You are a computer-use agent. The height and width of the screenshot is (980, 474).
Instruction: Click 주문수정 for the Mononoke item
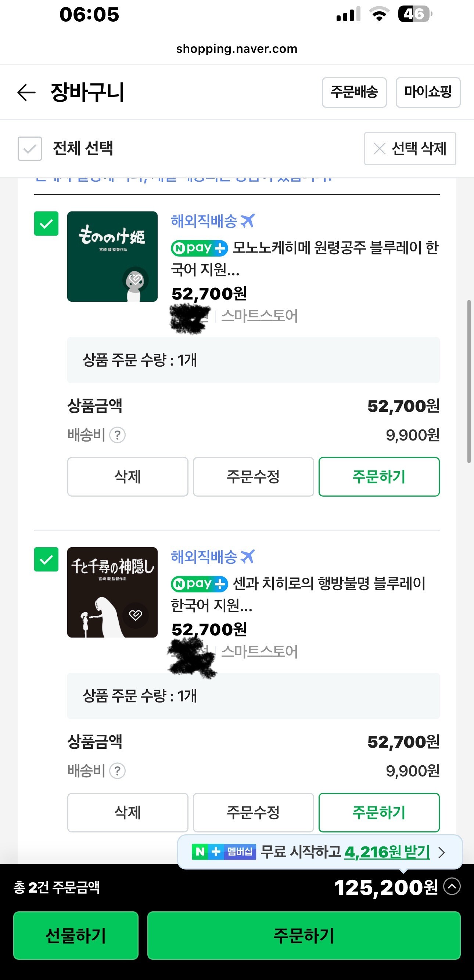(x=253, y=477)
